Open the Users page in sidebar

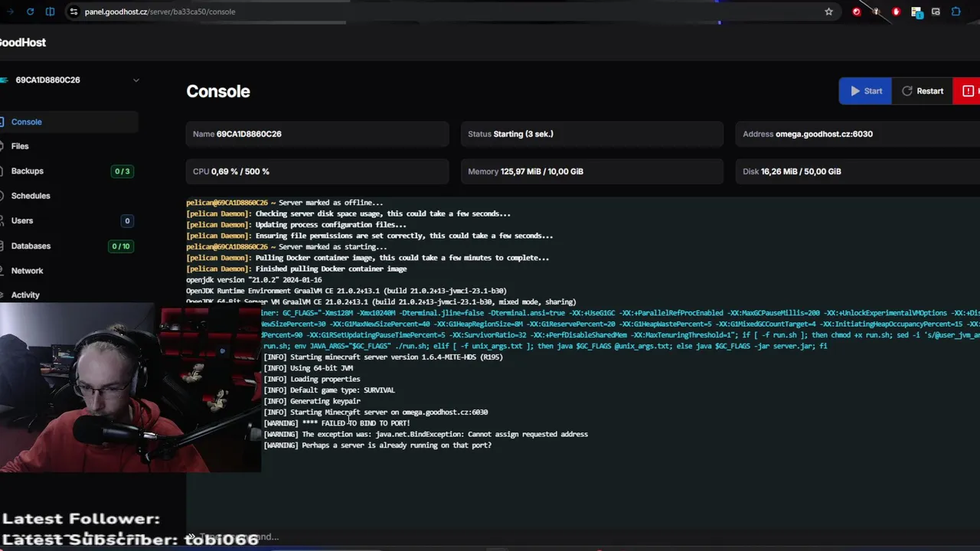pyautogui.click(x=22, y=220)
